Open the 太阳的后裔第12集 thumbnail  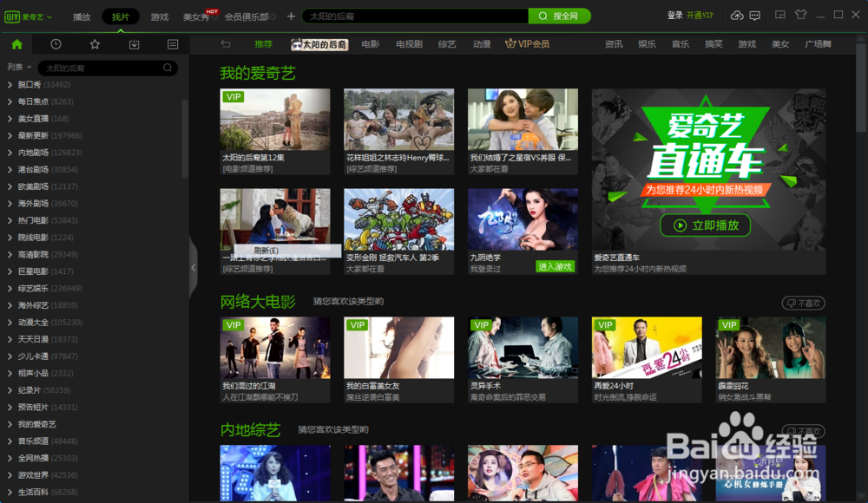(275, 119)
